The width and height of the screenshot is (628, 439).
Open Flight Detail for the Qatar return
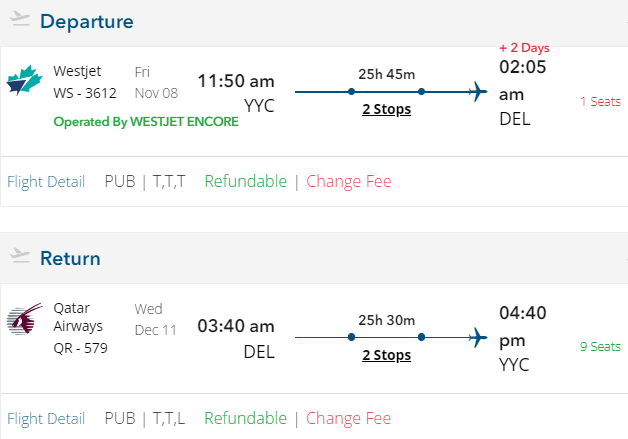click(46, 418)
